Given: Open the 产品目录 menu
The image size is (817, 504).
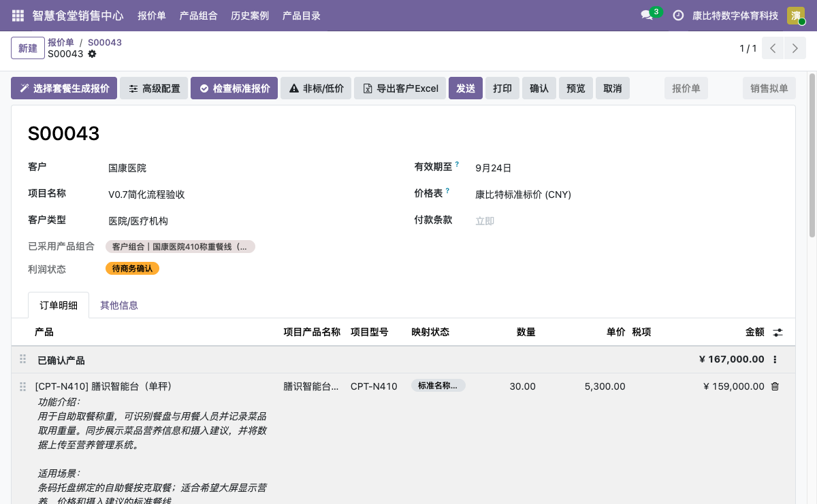Looking at the screenshot, I should [x=302, y=16].
